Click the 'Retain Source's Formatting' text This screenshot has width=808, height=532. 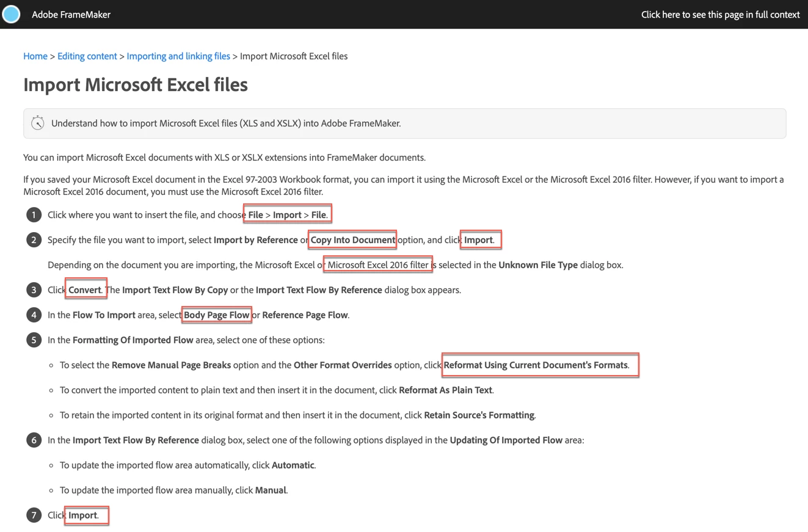click(x=479, y=415)
